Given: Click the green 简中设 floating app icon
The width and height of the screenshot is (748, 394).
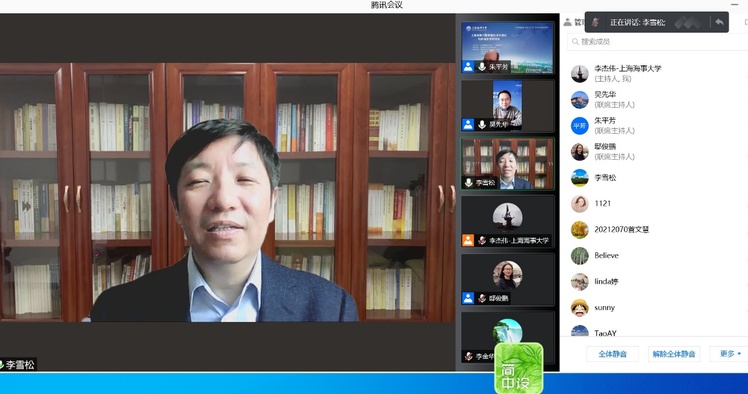Looking at the screenshot, I should click(x=519, y=367).
